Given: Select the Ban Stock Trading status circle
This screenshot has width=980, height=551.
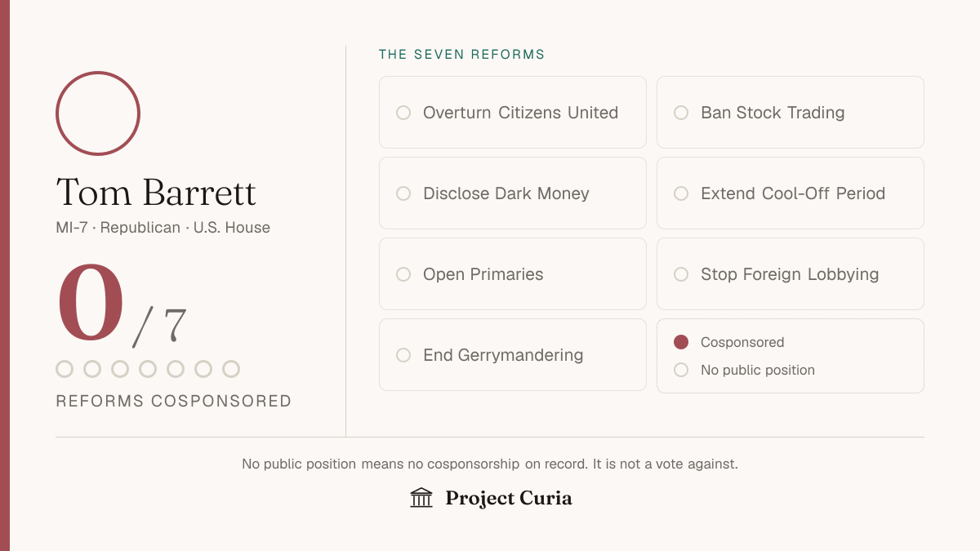Looking at the screenshot, I should (681, 113).
